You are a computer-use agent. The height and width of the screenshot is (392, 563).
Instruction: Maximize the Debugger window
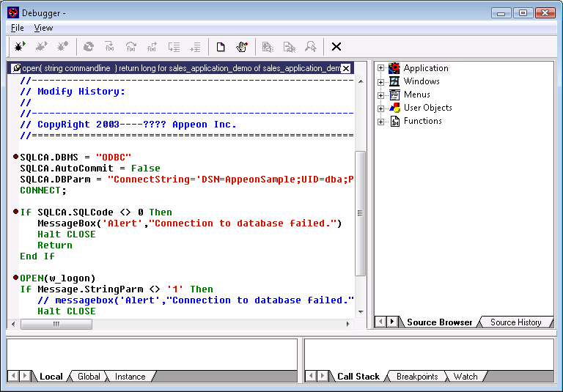(x=523, y=13)
